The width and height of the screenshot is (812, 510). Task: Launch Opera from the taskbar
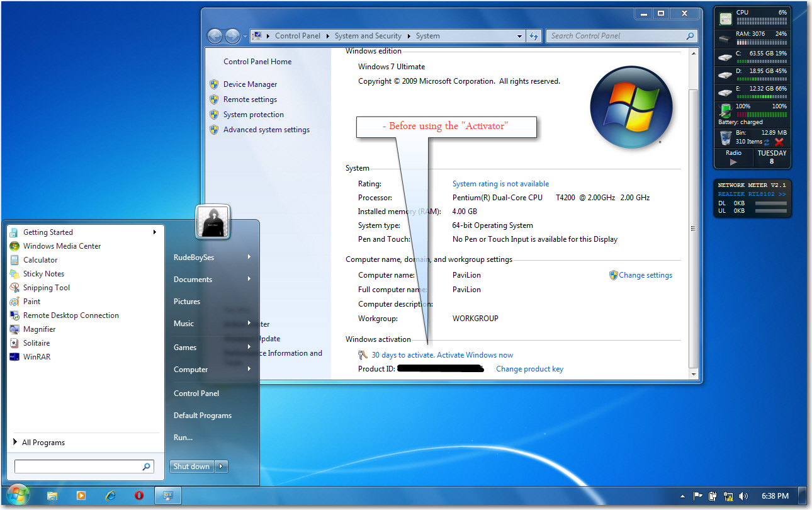[139, 496]
